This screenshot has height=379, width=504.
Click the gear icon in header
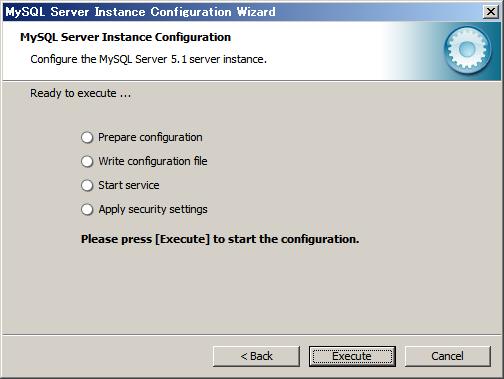(468, 50)
